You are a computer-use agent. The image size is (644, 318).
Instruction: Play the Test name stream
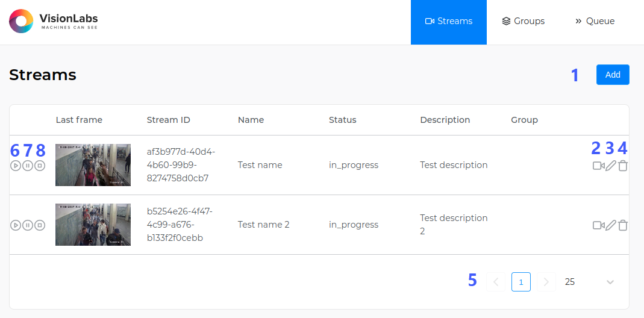click(16, 166)
